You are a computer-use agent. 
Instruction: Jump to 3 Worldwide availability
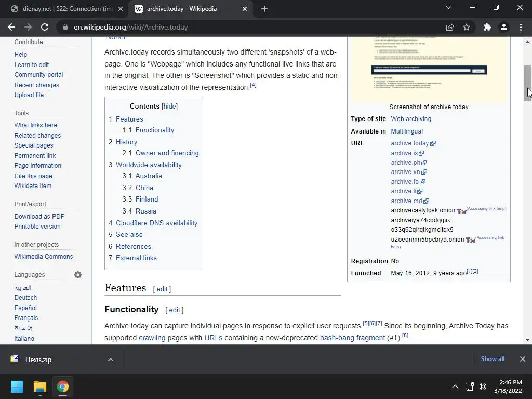tap(149, 165)
